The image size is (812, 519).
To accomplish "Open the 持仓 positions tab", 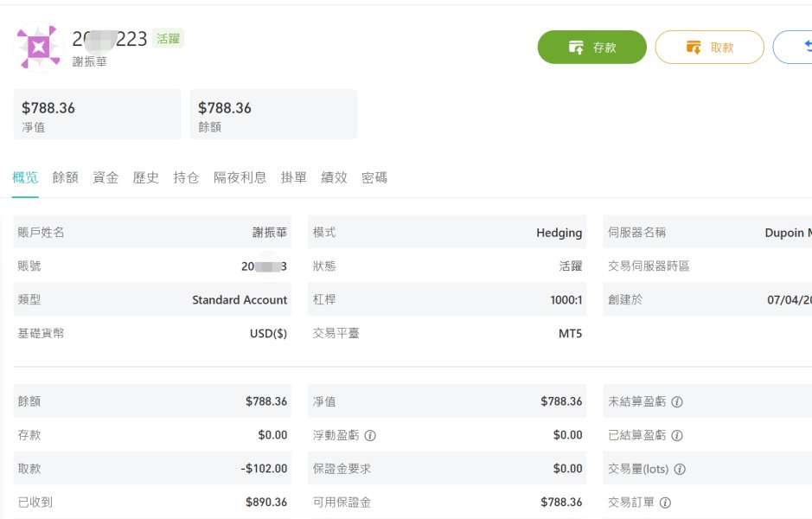I will point(186,177).
